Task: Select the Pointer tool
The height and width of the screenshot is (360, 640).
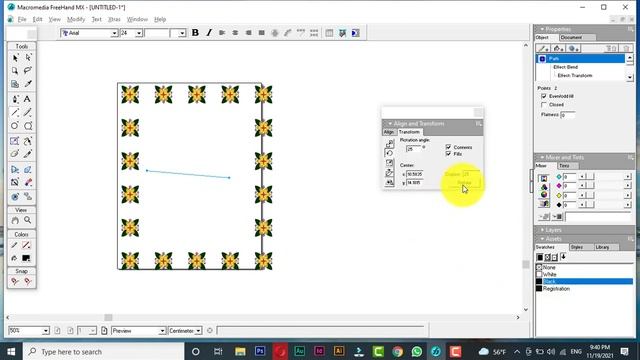Action: (15, 58)
